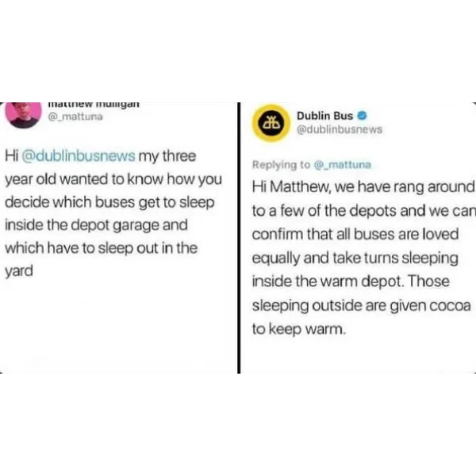
Task: Click the @dublinbusnews mention in Matthew's tweet
Action: tap(79, 156)
